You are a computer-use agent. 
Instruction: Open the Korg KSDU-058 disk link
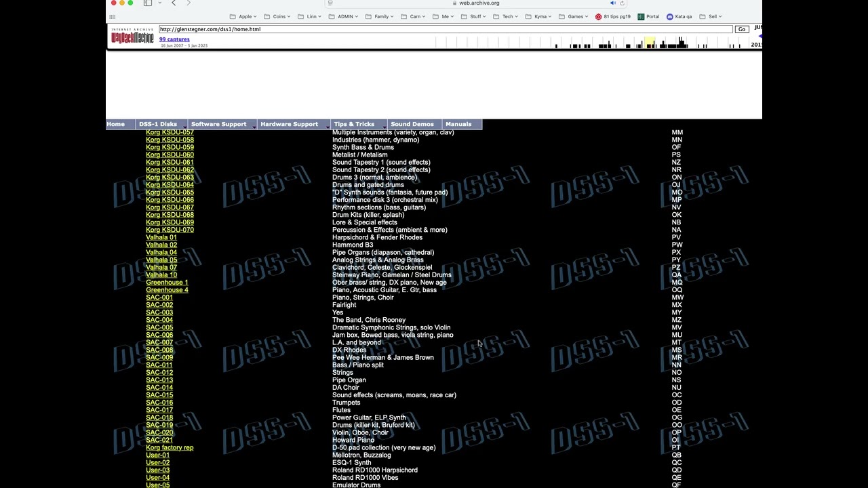[x=170, y=140]
